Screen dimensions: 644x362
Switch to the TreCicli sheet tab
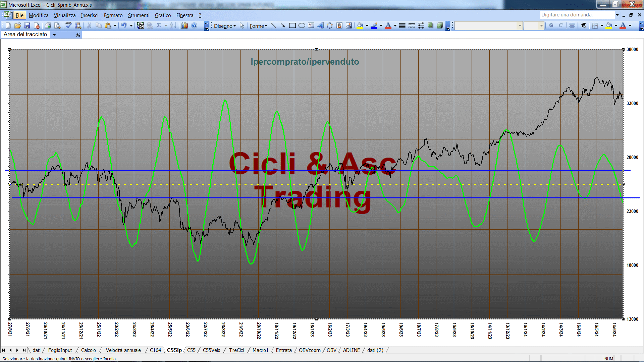coord(237,350)
